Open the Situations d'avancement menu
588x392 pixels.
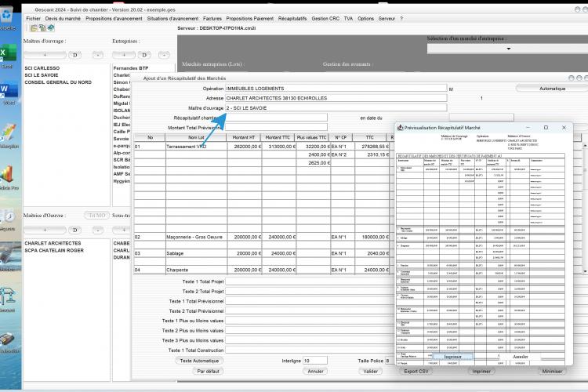click(172, 18)
